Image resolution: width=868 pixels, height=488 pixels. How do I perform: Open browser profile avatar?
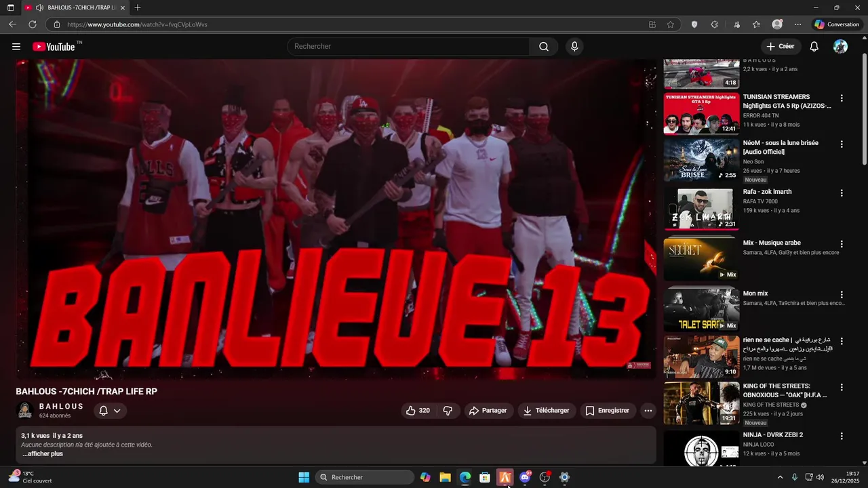pos(777,24)
